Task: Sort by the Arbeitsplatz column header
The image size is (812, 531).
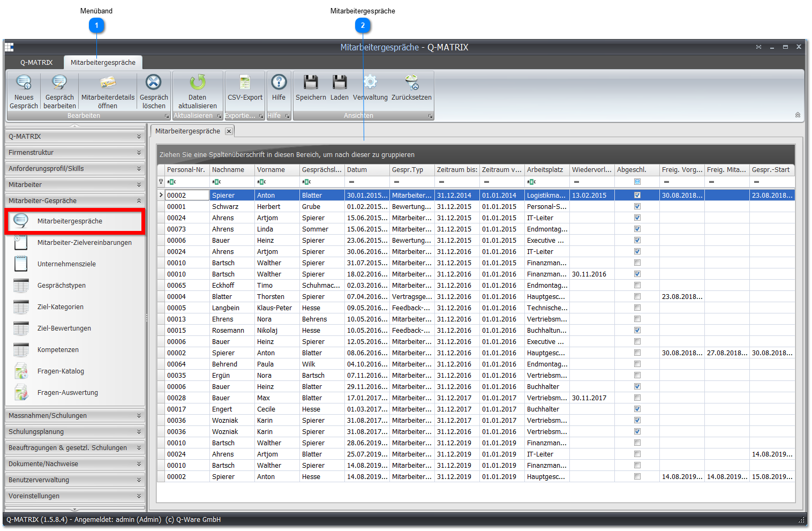Action: click(547, 170)
